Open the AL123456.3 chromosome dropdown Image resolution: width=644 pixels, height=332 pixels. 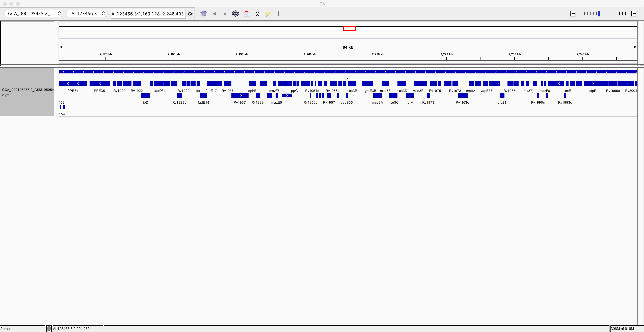[x=87, y=14]
